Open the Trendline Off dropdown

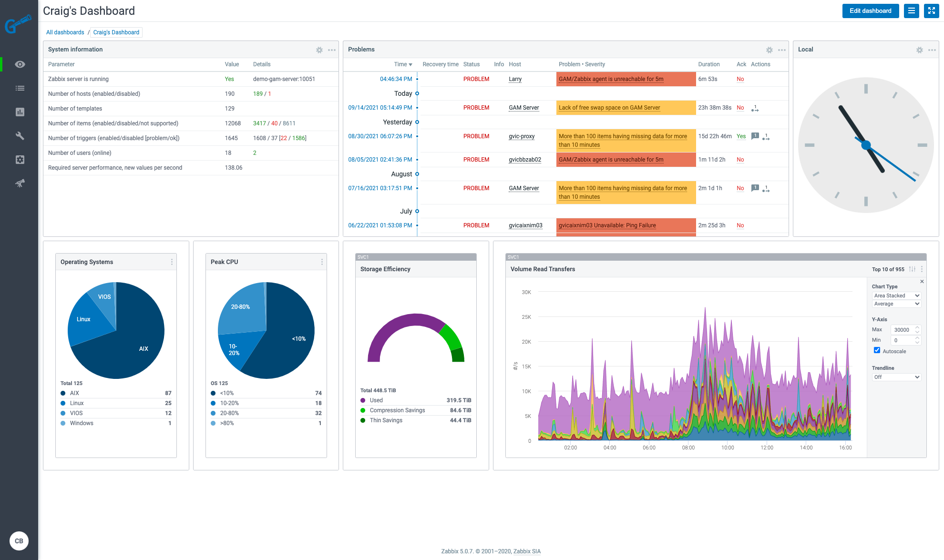click(x=896, y=377)
